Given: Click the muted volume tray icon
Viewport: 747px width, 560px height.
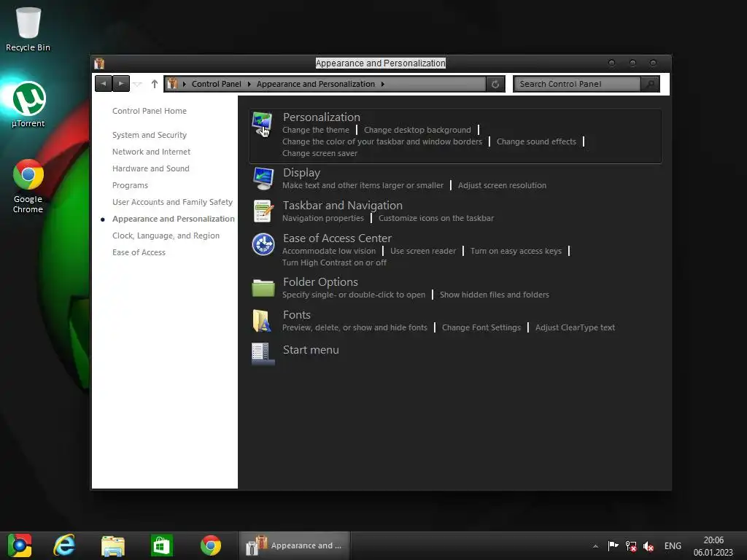Looking at the screenshot, I should (648, 546).
